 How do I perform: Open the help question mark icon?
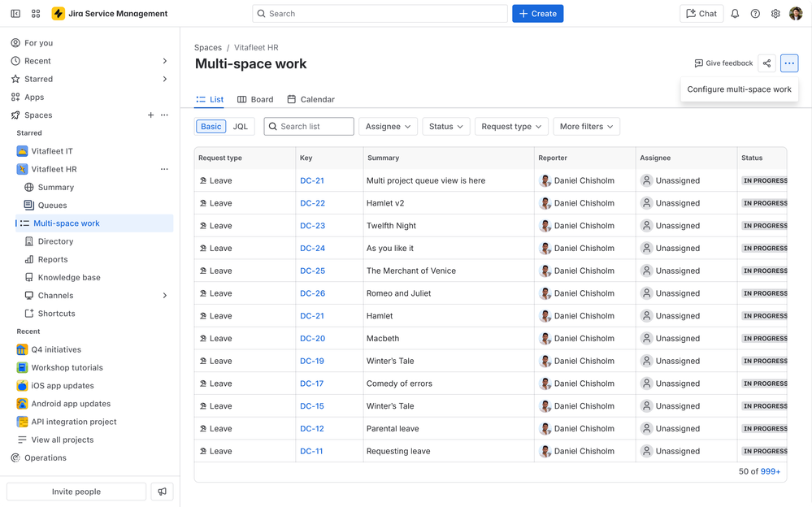[755, 14]
